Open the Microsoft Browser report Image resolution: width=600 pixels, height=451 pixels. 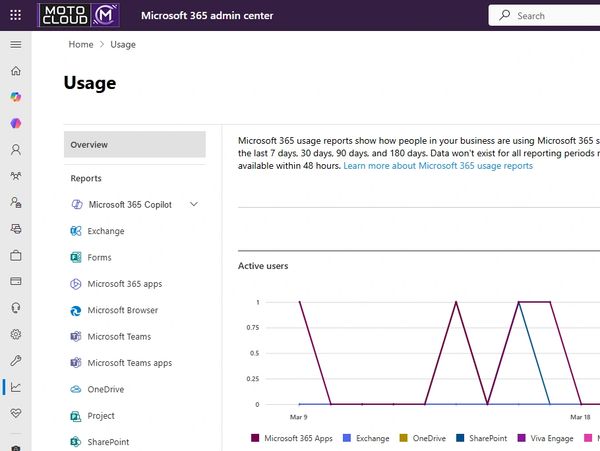122,310
